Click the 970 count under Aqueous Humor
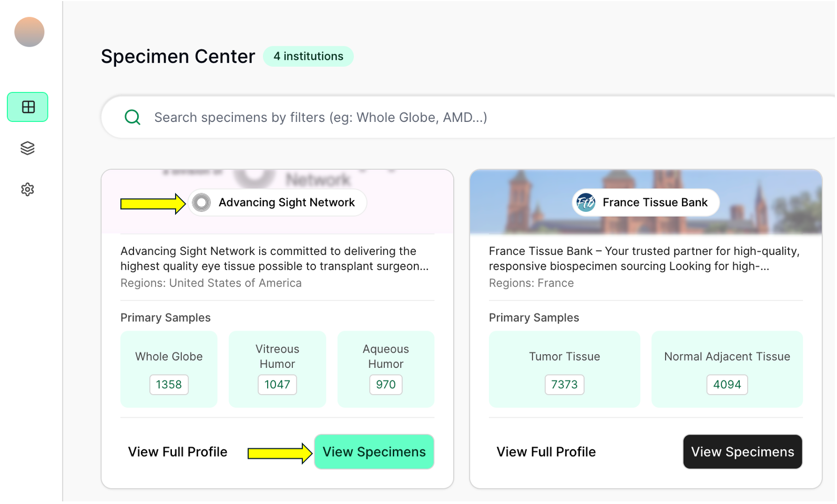Viewport: 837px width, 504px height. click(x=386, y=385)
